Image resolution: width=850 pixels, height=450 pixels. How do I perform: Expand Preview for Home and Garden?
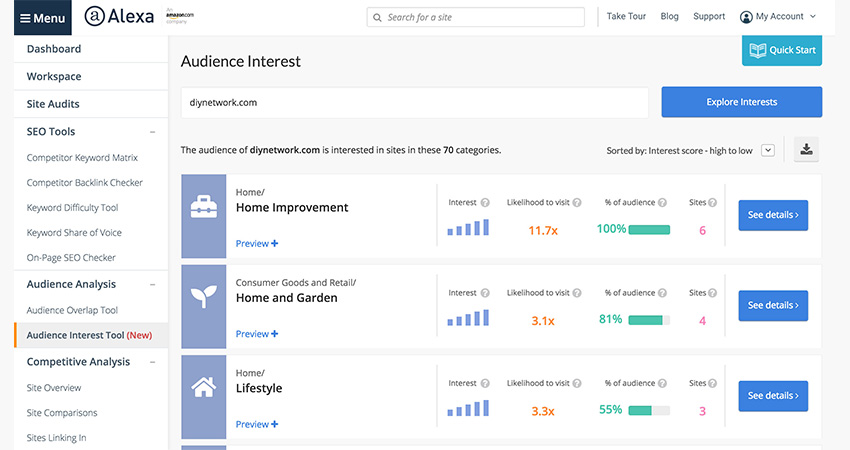[x=257, y=334]
